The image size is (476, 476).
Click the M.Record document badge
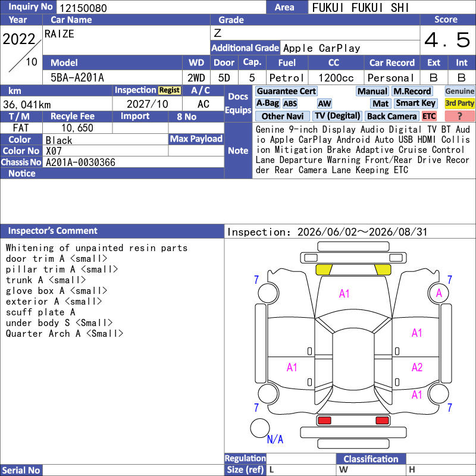[412, 91]
